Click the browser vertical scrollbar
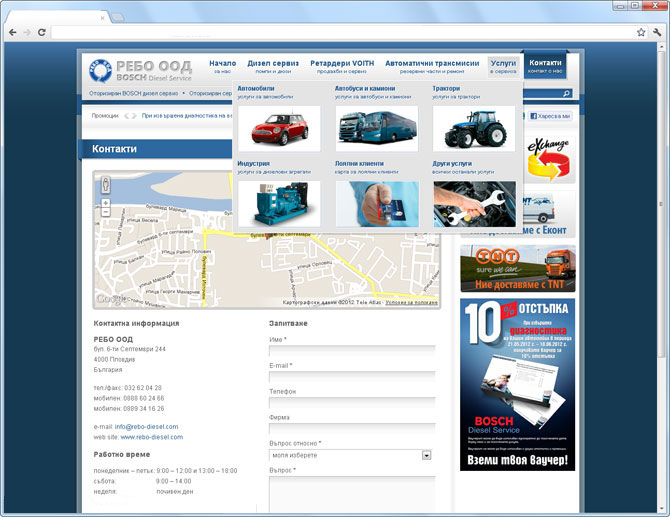The height and width of the screenshot is (517, 670). coord(663,205)
